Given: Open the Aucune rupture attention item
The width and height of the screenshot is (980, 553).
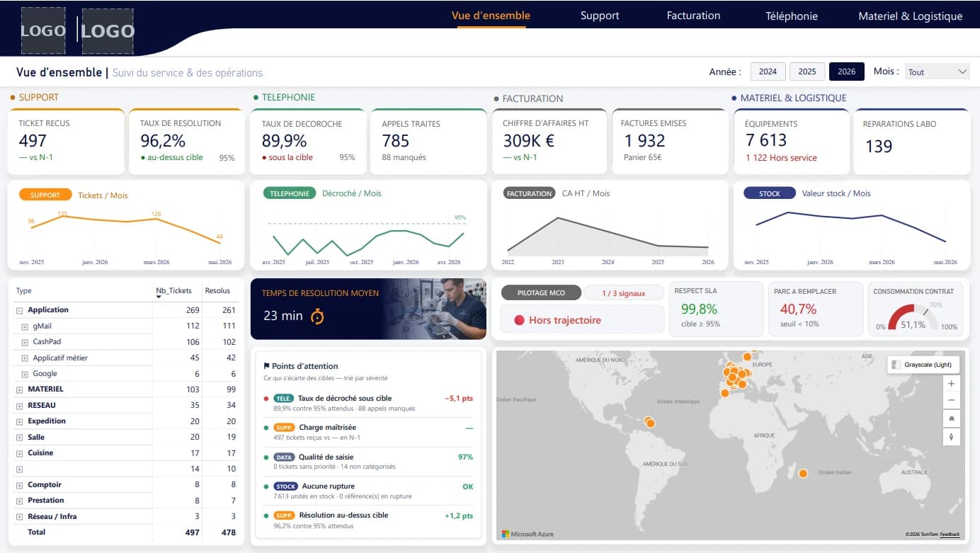Looking at the screenshot, I should point(368,491).
